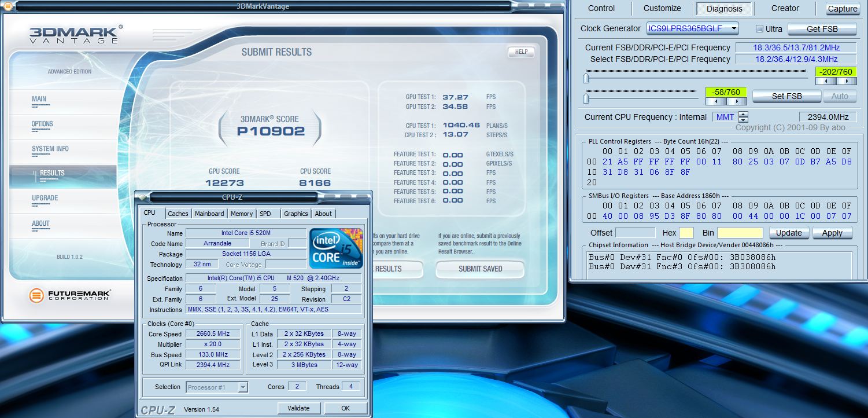The height and width of the screenshot is (418, 868).
Task: Click the Get FSB button
Action: tap(822, 29)
